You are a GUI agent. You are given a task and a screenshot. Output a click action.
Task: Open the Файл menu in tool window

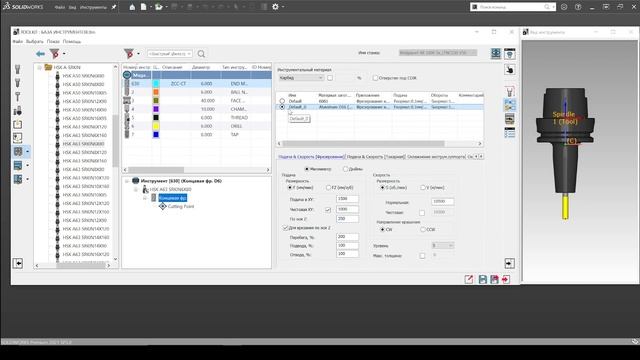[18, 42]
